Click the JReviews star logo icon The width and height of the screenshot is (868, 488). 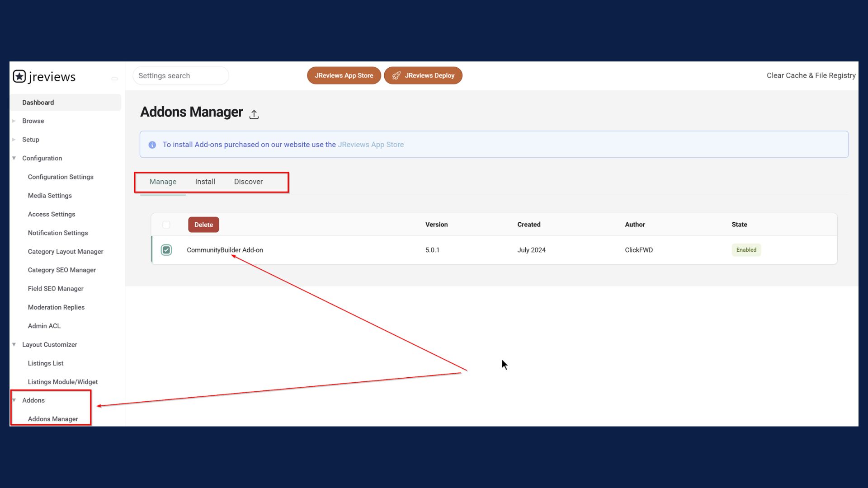click(x=19, y=75)
